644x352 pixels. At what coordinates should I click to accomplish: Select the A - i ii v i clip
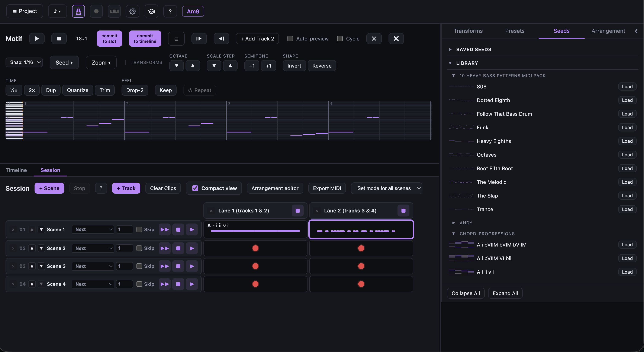(x=255, y=229)
